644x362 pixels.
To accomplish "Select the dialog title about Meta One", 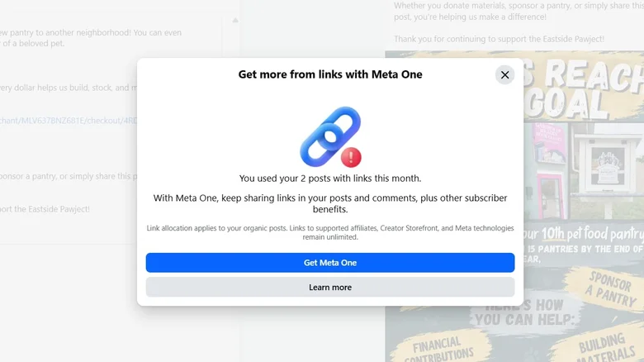I will click(330, 74).
